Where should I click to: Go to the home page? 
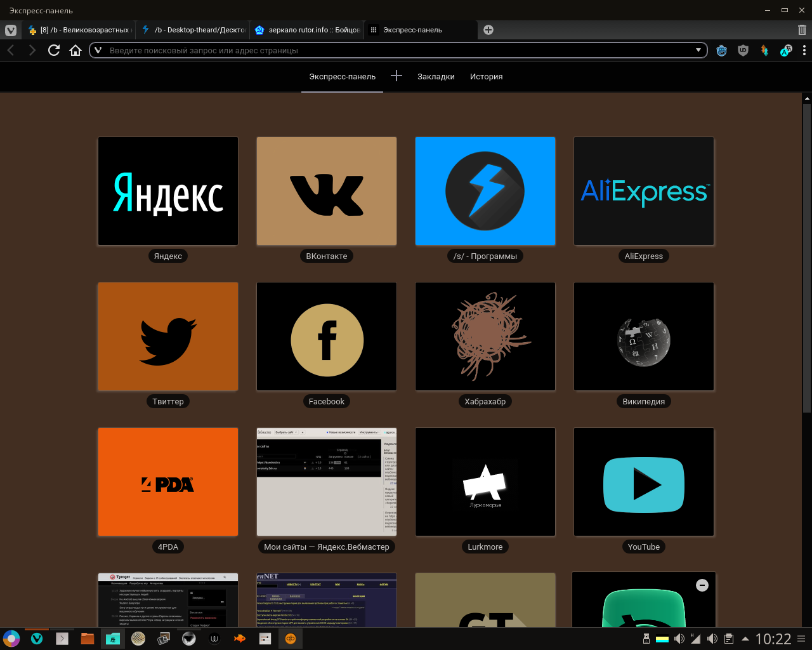coord(75,50)
